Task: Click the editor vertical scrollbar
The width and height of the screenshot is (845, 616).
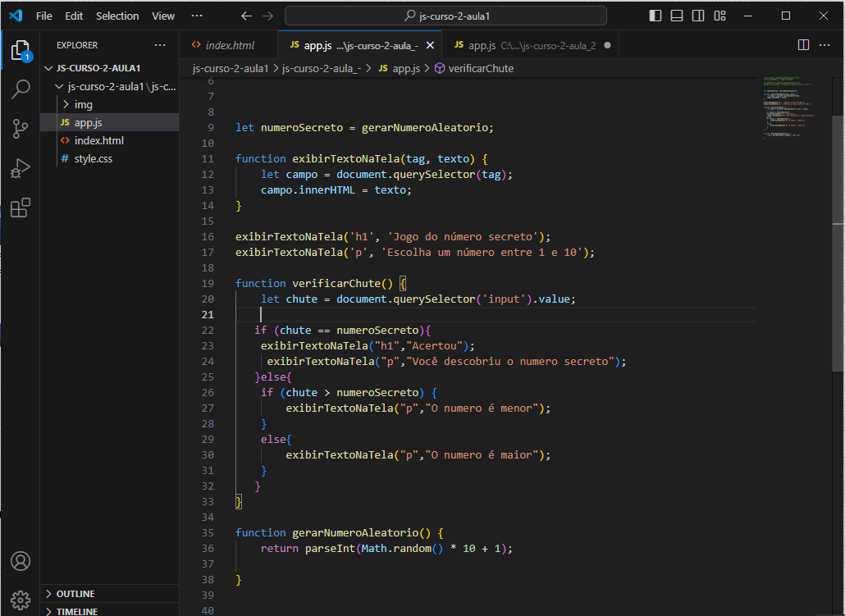Action: (x=838, y=243)
